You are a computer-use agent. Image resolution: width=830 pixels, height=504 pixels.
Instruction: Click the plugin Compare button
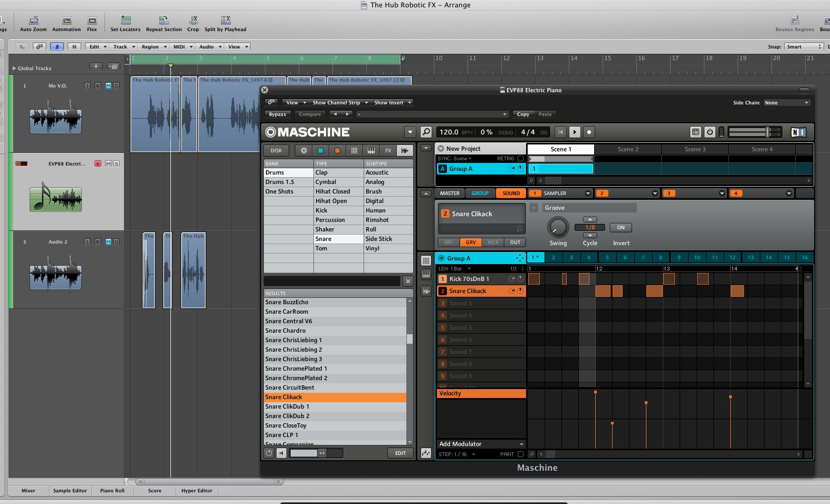coord(310,114)
